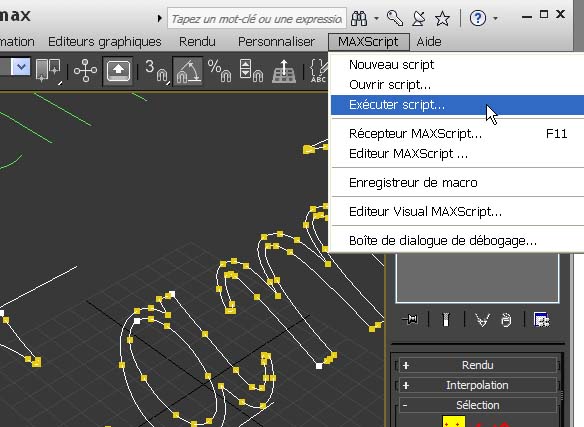Open the Rendu menu
This screenshot has height=427, width=584.
[197, 41]
